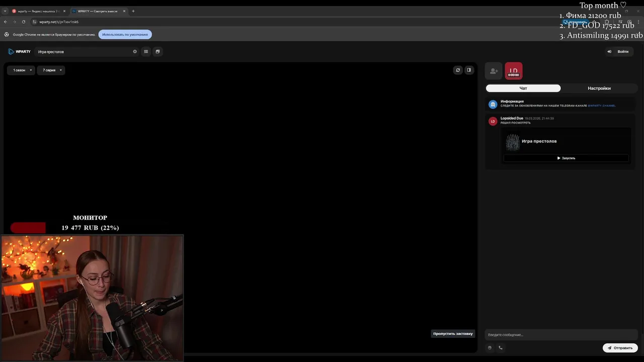Click the WPARTY logo

tap(20, 51)
